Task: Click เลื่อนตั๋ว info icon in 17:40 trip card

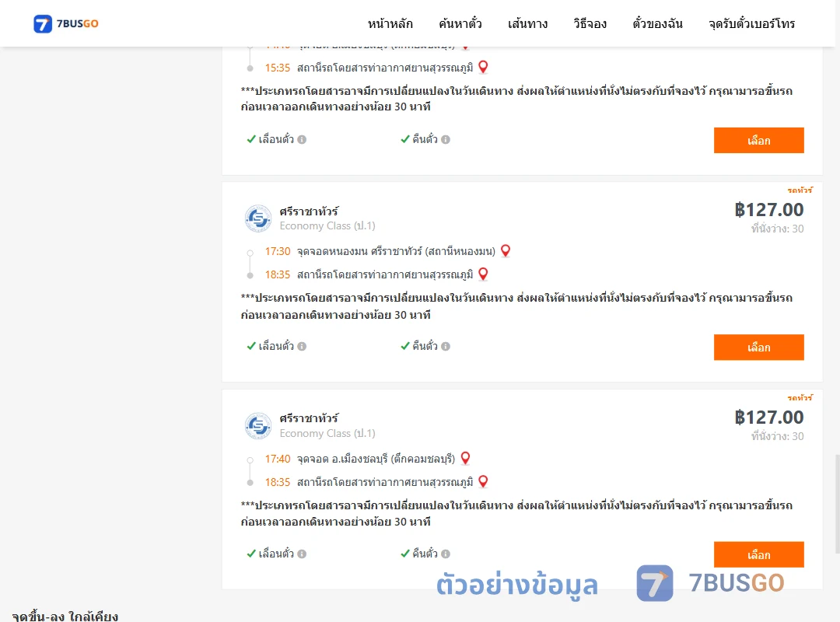Action: (302, 554)
